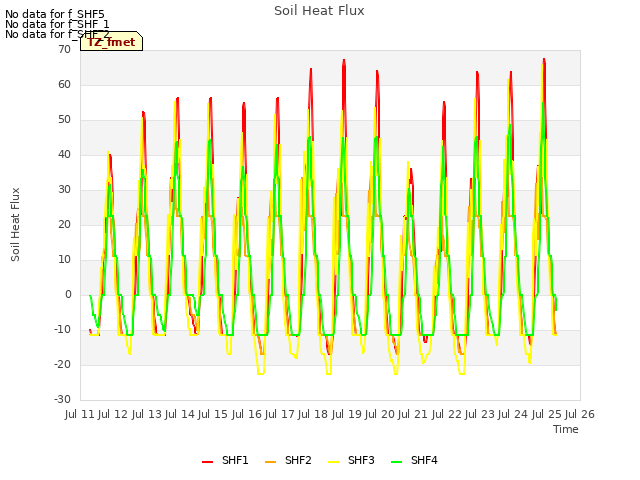The image size is (640, 480).
Task: Select the SHF3 legend label
Action: point(361,460)
